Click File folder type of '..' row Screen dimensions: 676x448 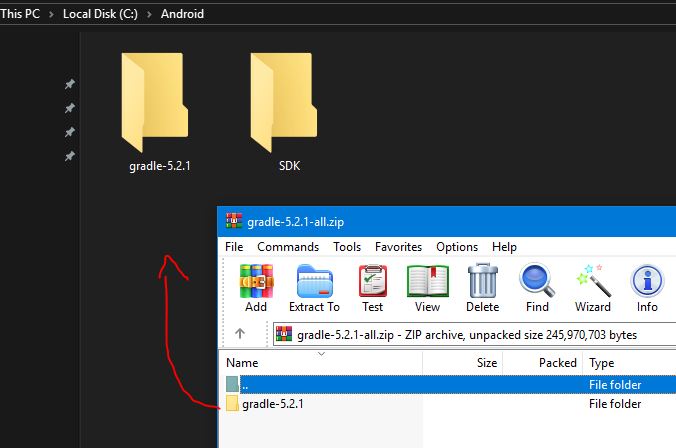[x=615, y=385]
